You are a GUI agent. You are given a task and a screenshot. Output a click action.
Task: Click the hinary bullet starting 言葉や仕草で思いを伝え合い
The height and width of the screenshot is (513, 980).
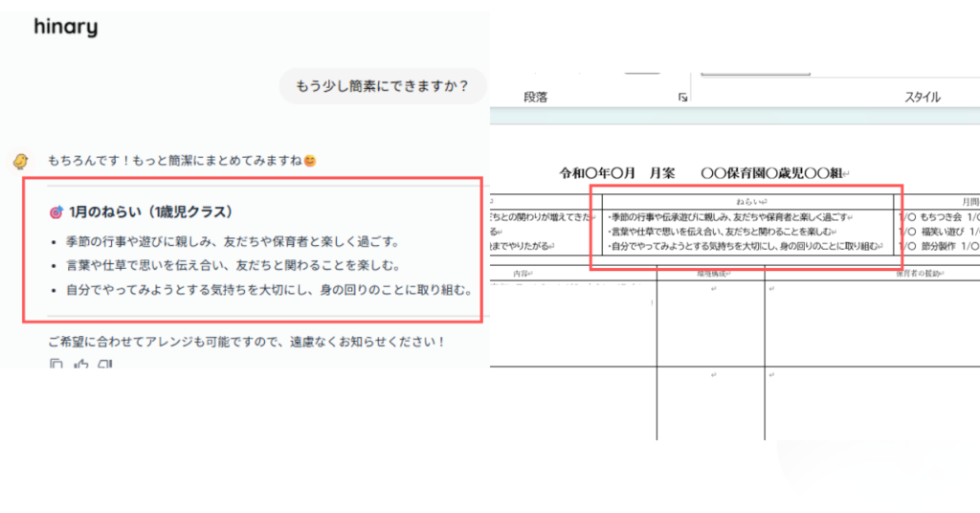tap(234, 265)
